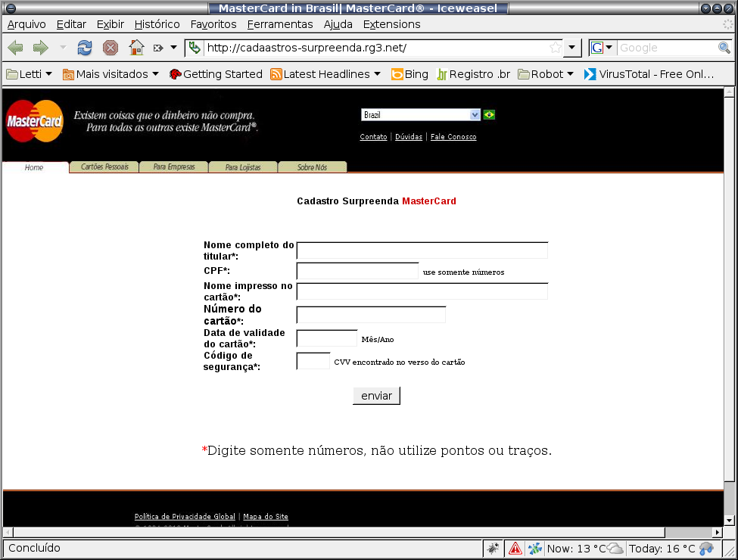
Task: Select the Para Empresas tab
Action: pos(173,166)
